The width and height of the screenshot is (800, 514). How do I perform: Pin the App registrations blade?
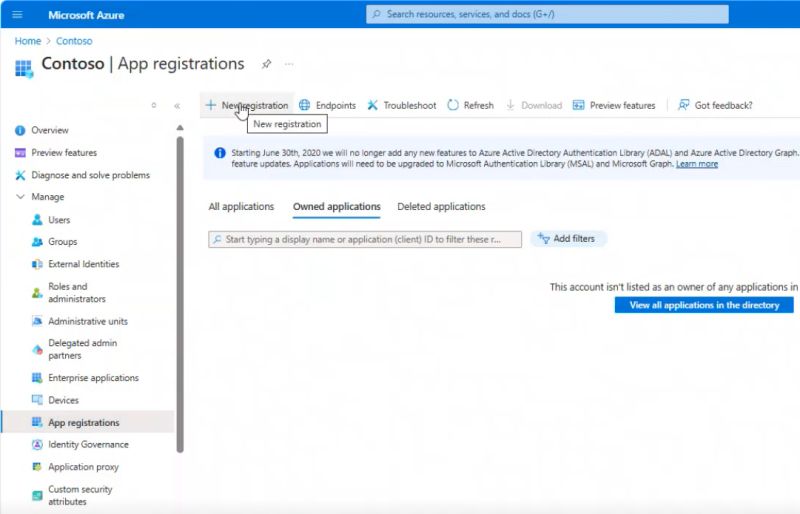(x=266, y=64)
